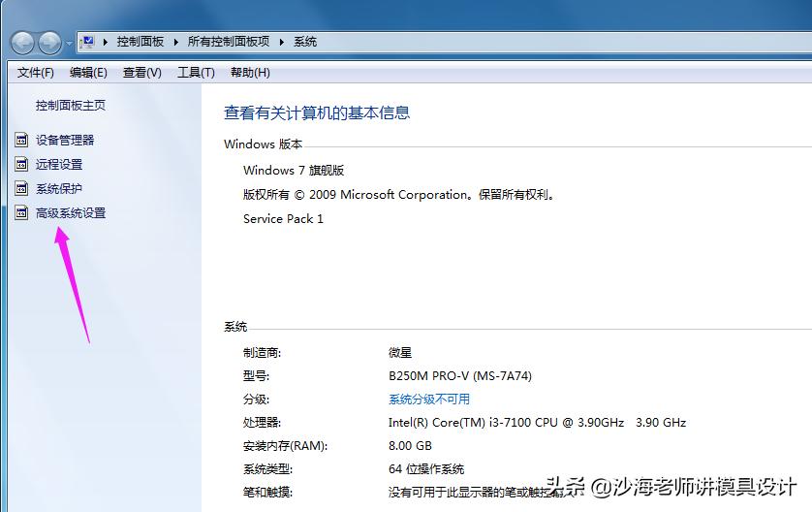Click the 处理器: label
The width and height of the screenshot is (812, 512).
(262, 423)
